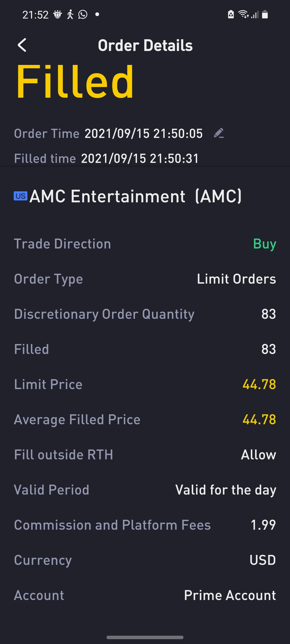This screenshot has width=290, height=644.
Task: Tap the pencil edit icon beside Order Time
Action: click(x=219, y=133)
